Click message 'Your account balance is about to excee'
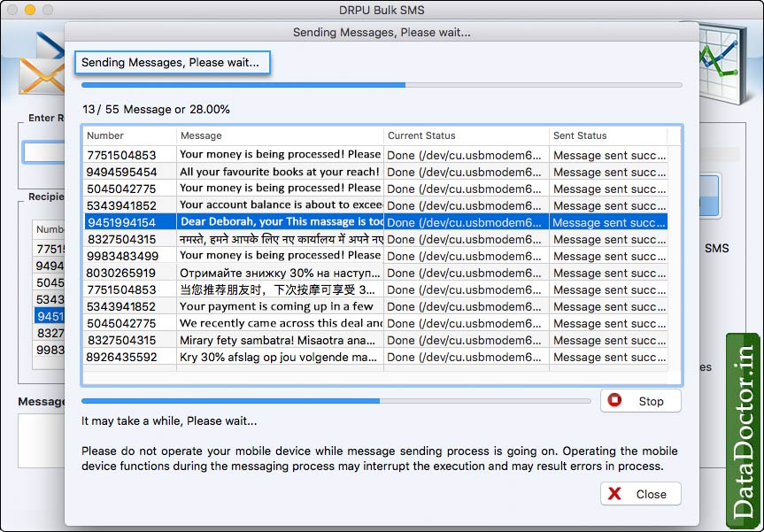Screen dimensions: 764x532 [x=281, y=205]
